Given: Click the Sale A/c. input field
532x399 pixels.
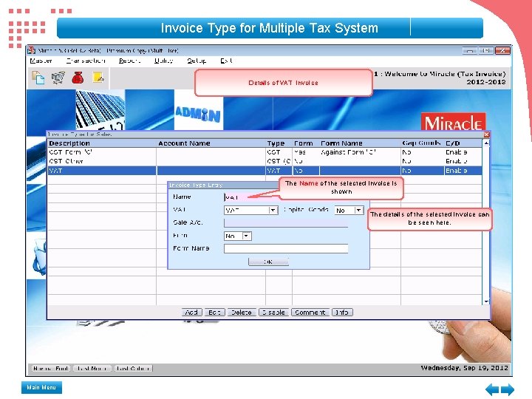Looking at the screenshot, I should (x=286, y=223).
